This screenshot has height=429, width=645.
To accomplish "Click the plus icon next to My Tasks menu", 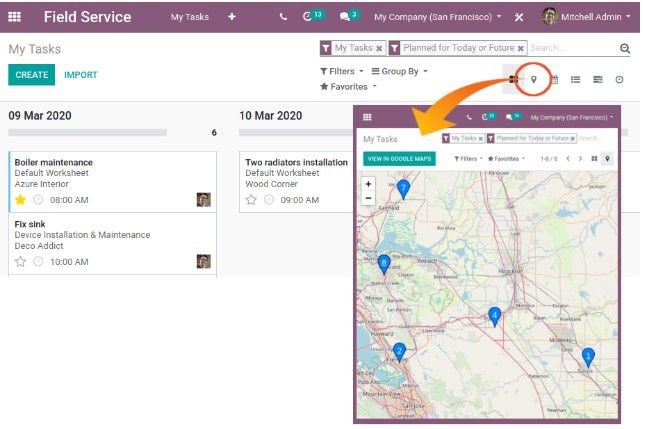I will [232, 17].
